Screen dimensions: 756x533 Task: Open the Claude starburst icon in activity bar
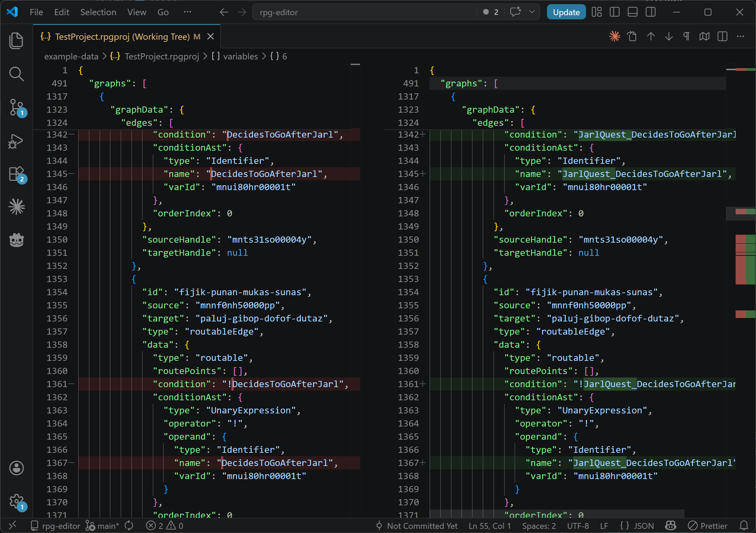(16, 207)
